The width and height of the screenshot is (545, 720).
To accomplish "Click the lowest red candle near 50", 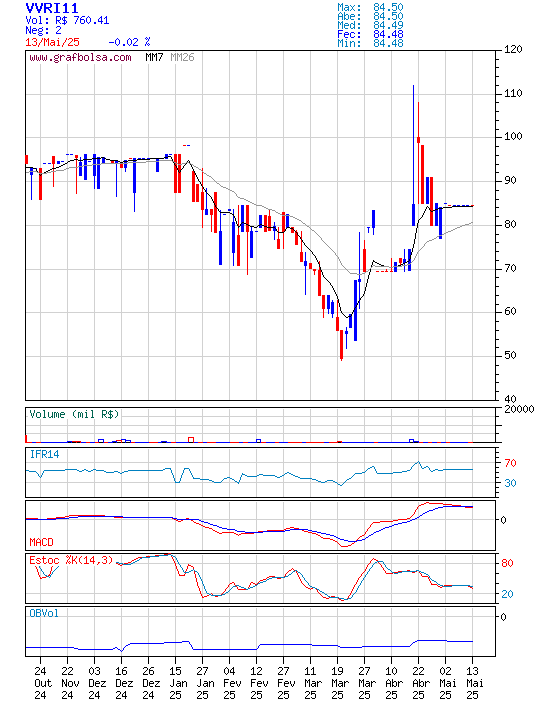I will pyautogui.click(x=341, y=345).
